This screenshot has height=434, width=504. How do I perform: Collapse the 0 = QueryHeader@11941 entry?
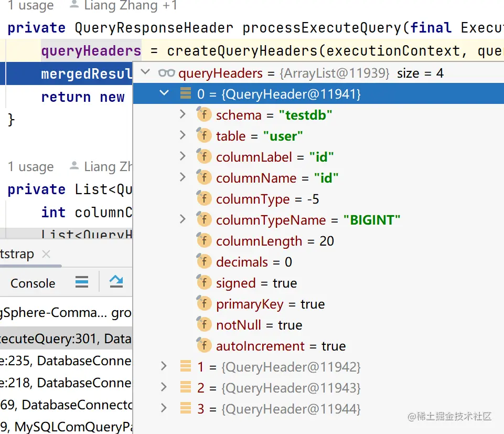[x=164, y=93]
